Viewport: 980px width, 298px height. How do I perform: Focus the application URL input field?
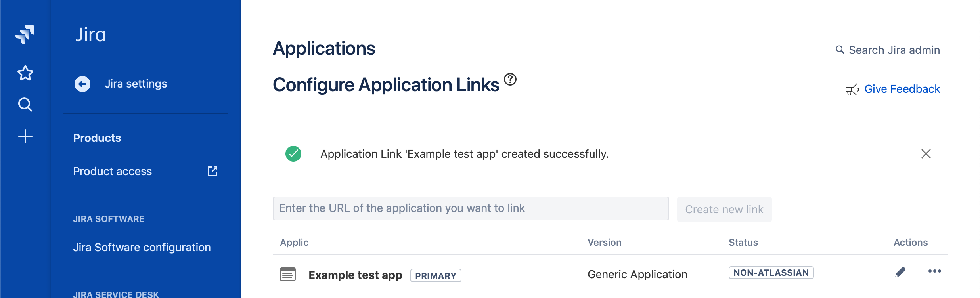click(x=470, y=208)
